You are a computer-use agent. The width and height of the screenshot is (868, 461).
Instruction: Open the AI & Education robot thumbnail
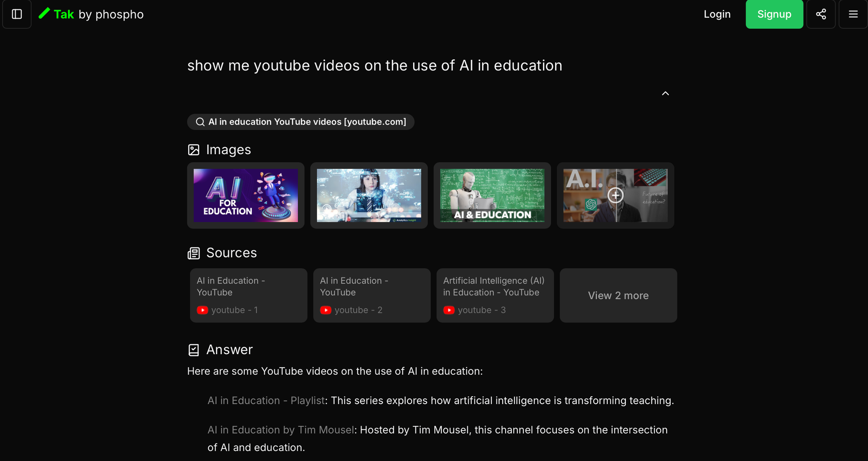(x=492, y=195)
